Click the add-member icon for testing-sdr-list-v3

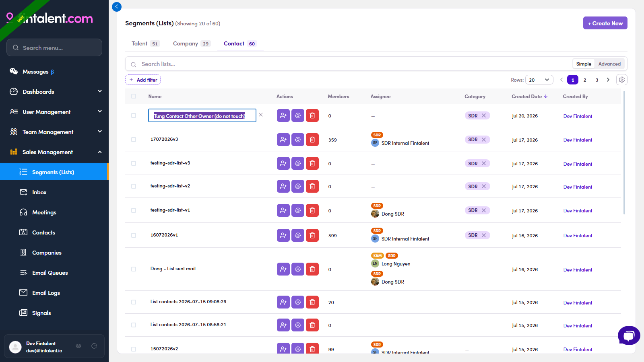283,163
